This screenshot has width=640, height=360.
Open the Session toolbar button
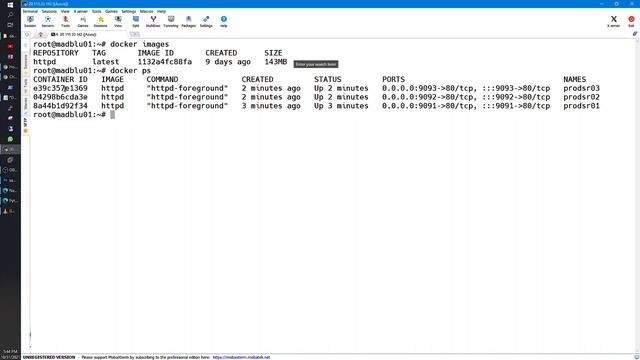point(30,21)
